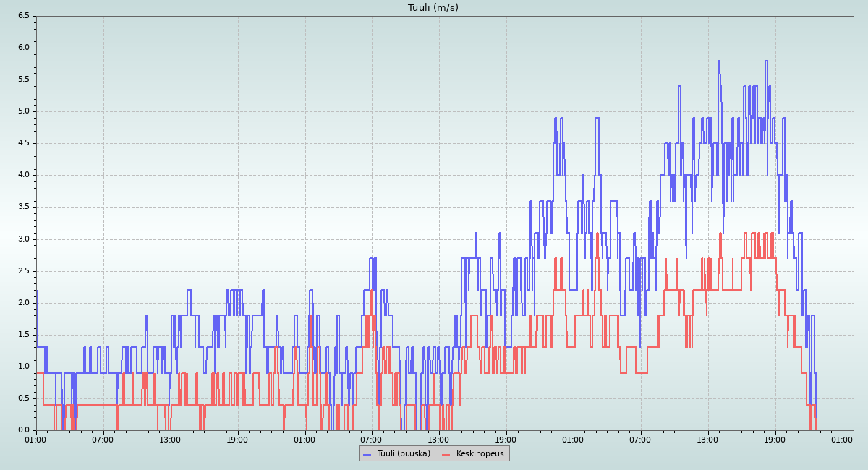Select the Keskinopeus legend label
868x470 pixels.
pos(480,453)
